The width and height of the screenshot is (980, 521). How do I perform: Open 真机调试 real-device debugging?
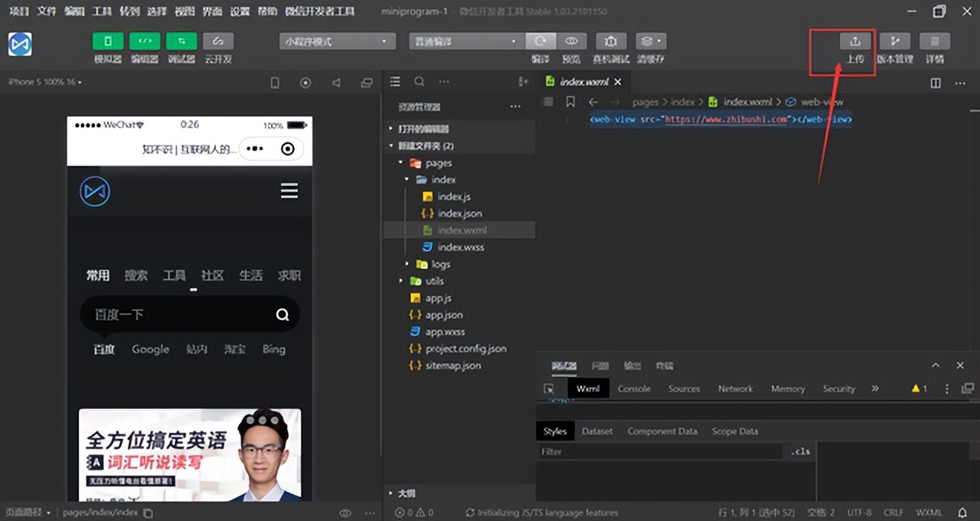coord(610,41)
